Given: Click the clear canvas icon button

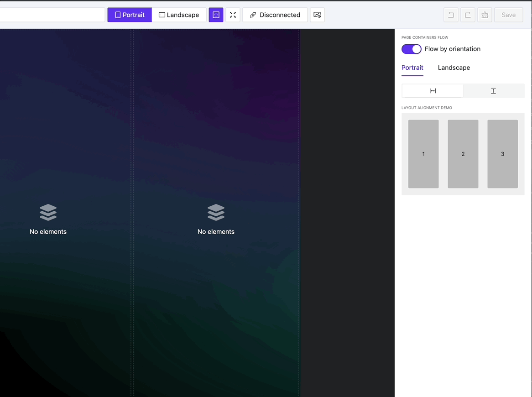Looking at the screenshot, I should tap(485, 15).
